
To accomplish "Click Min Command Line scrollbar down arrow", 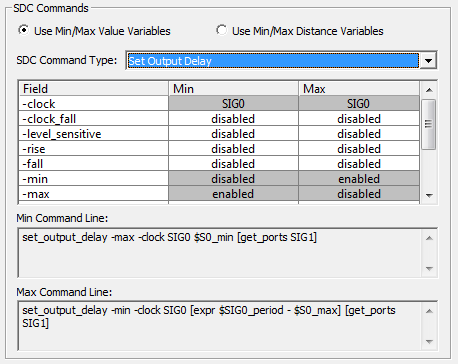I will pyautogui.click(x=429, y=268).
